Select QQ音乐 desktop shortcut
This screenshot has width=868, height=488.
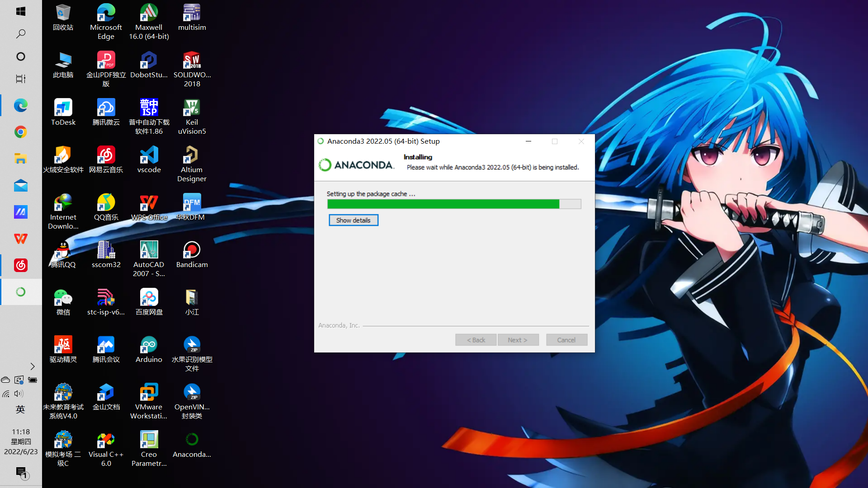(106, 208)
